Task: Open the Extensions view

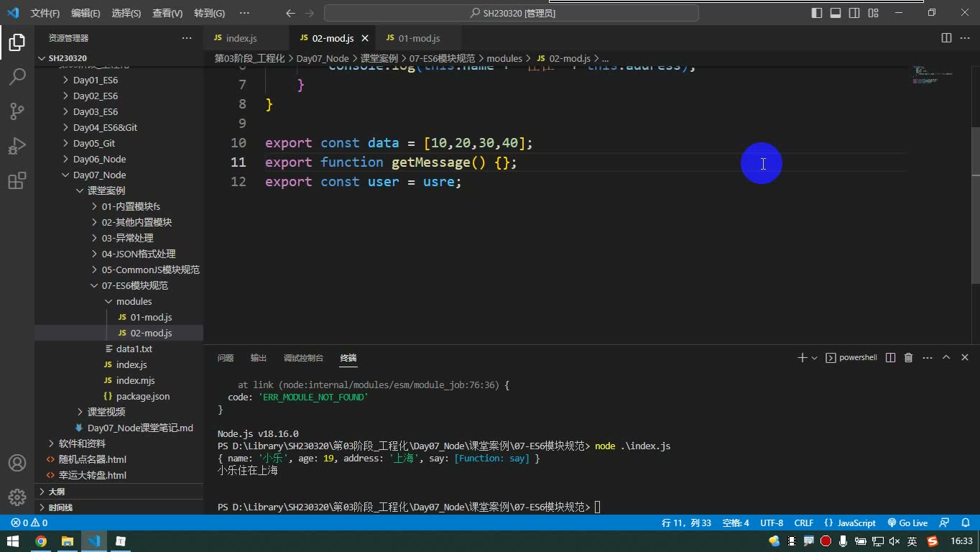Action: pos(17,180)
